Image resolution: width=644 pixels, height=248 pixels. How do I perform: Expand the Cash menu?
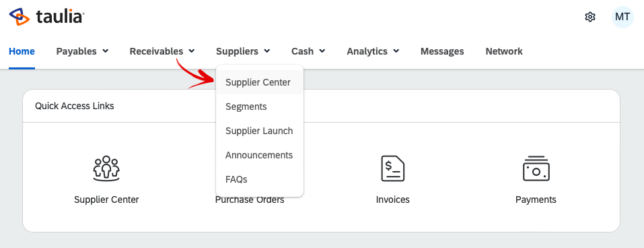point(308,51)
